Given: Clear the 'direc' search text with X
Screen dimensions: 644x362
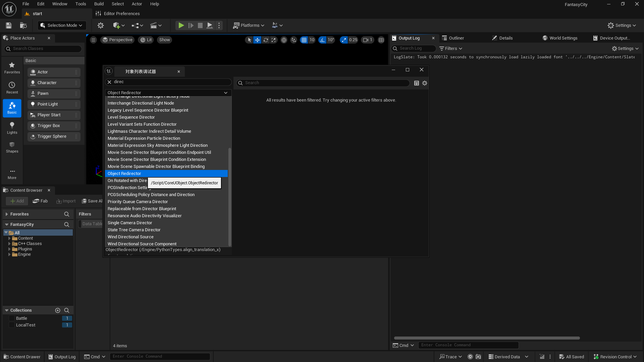Looking at the screenshot, I should pyautogui.click(x=109, y=82).
